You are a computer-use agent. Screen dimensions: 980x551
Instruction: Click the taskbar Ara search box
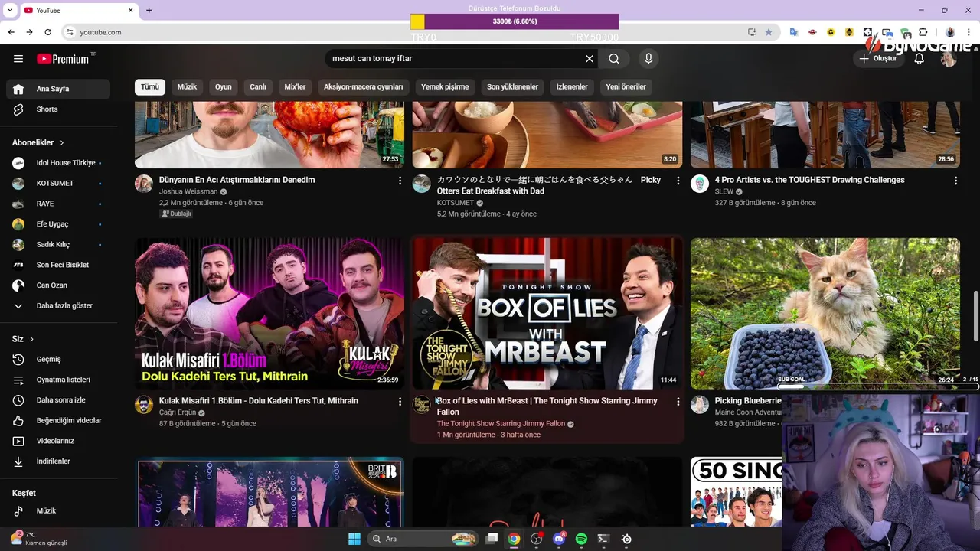coord(423,539)
